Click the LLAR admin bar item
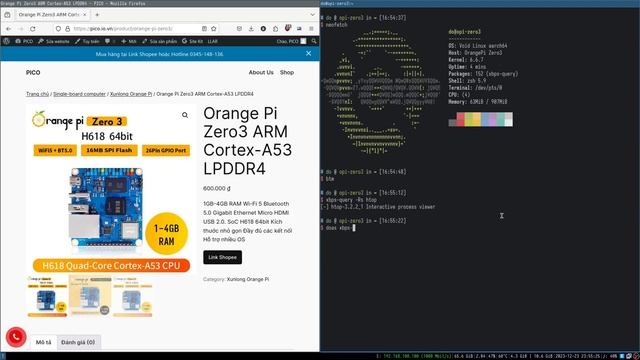The width and height of the screenshot is (640, 360). (212, 41)
